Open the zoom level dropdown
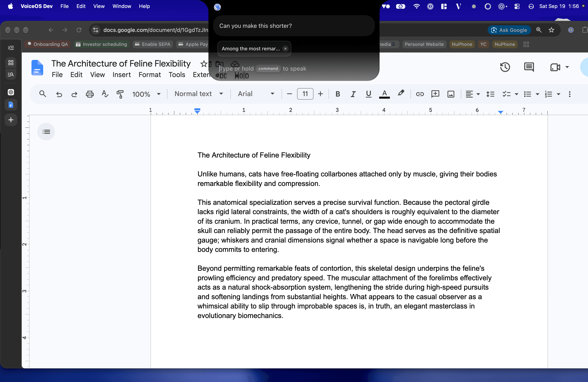The image size is (588, 382). point(146,94)
